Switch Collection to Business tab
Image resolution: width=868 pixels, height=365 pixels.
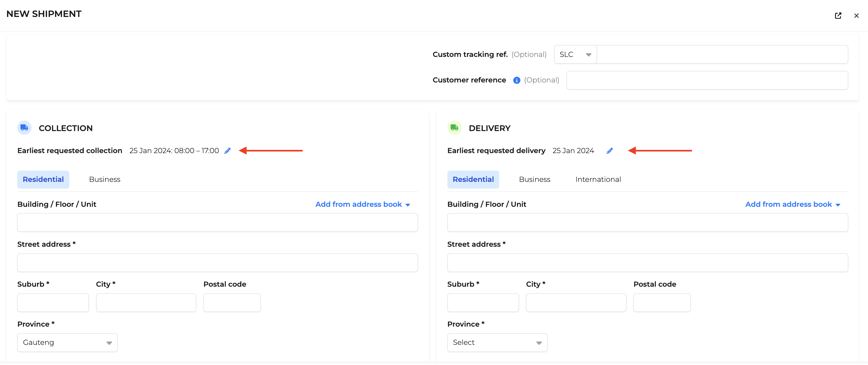click(105, 179)
